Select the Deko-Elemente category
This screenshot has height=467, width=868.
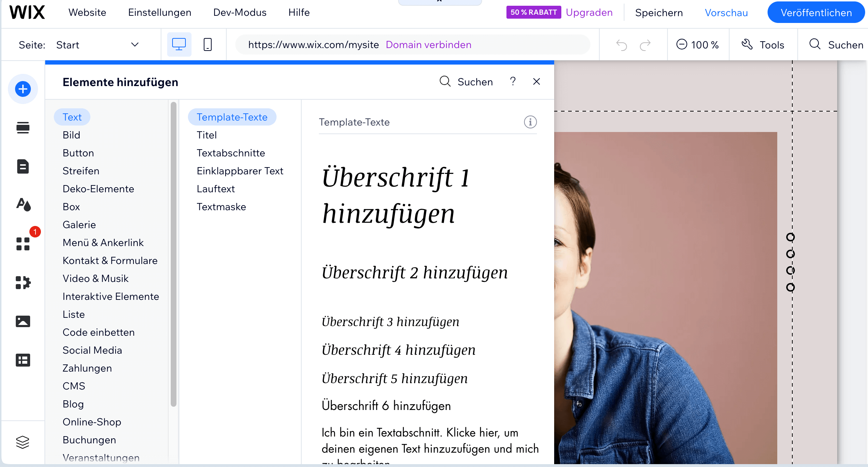[x=98, y=189]
